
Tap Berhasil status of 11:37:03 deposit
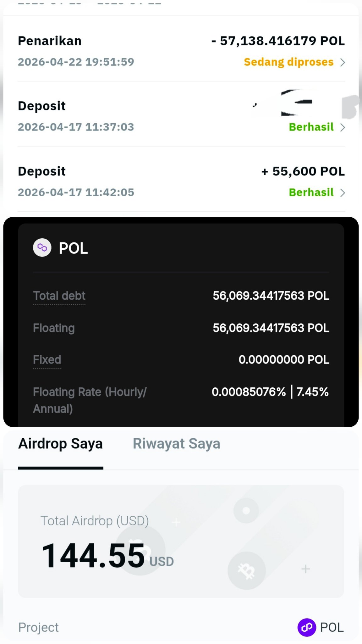[x=311, y=127]
